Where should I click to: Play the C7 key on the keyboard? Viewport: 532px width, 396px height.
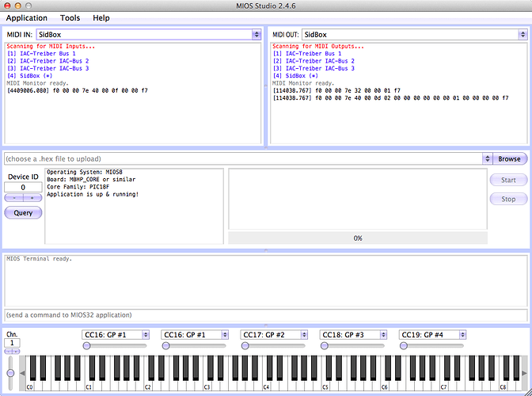[x=443, y=386]
